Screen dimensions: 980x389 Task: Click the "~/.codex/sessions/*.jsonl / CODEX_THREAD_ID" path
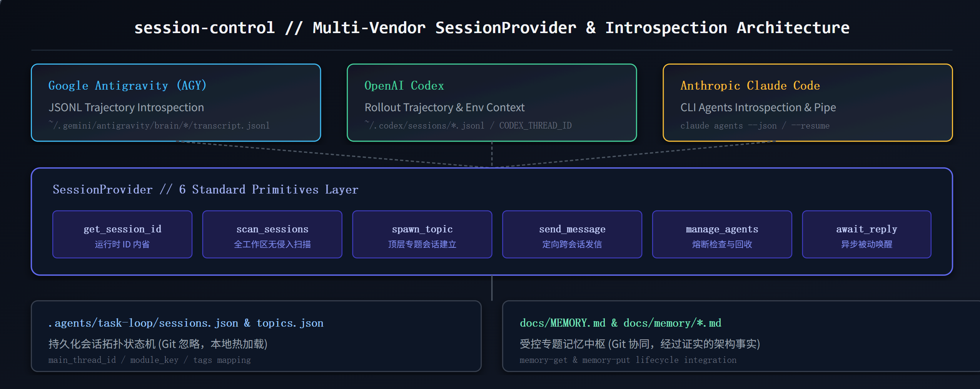(468, 125)
